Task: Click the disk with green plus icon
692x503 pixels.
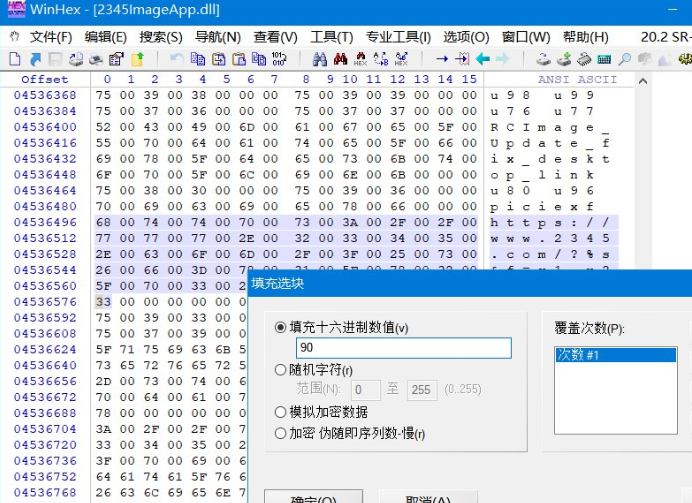Action: [x=564, y=59]
